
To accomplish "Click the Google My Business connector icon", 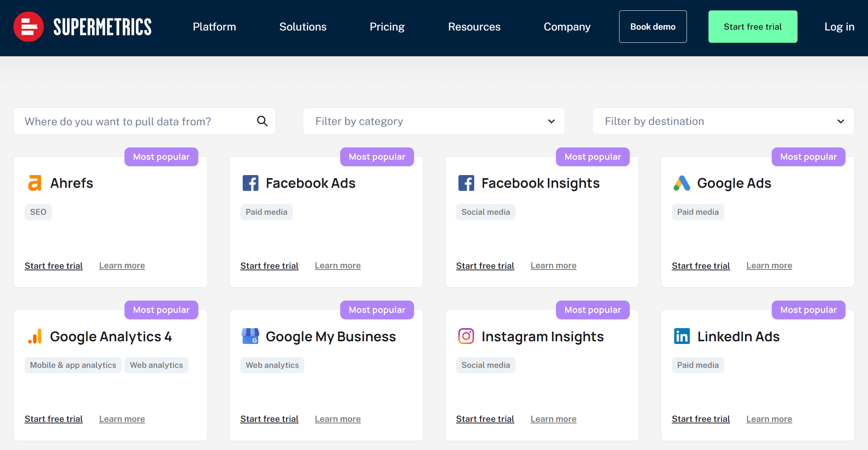I will tap(249, 336).
